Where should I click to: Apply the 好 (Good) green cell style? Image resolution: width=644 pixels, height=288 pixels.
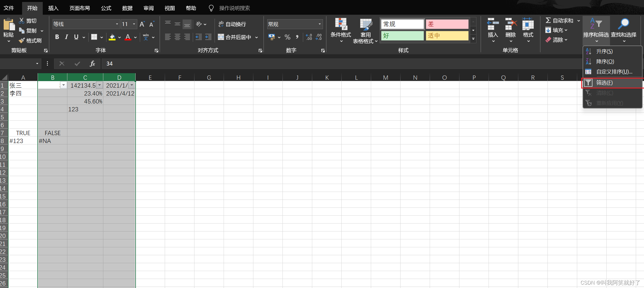pyautogui.click(x=402, y=36)
